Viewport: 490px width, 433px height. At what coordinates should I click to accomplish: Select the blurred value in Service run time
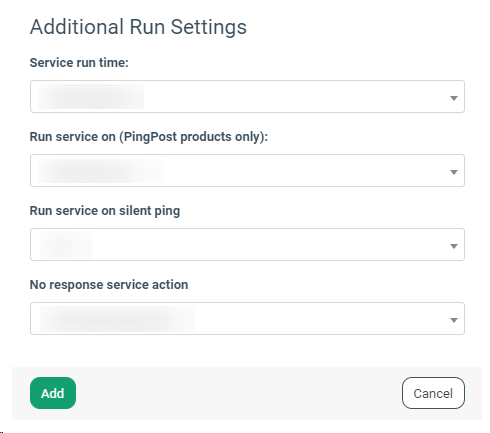tap(91, 96)
